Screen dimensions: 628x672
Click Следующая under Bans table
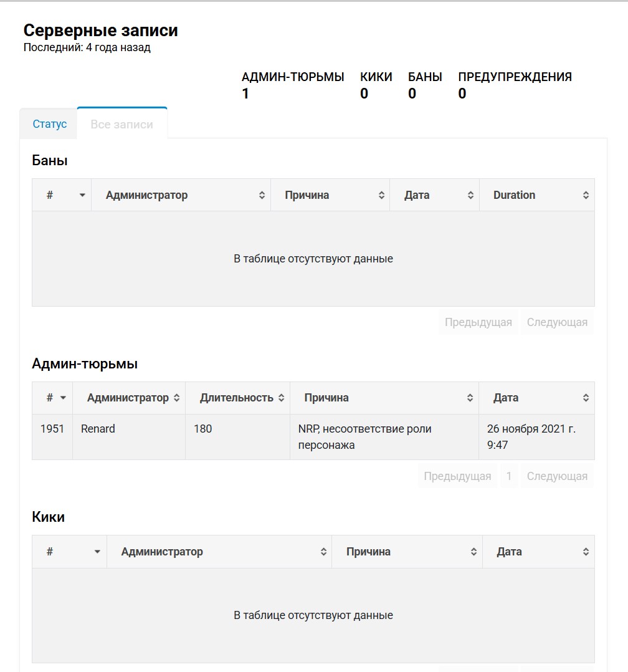coord(557,322)
